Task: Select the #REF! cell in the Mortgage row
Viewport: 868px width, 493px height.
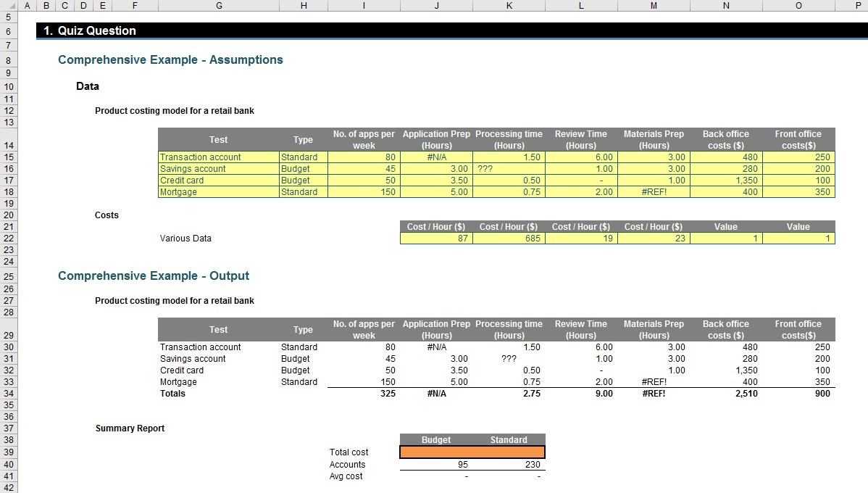Action: click(654, 191)
